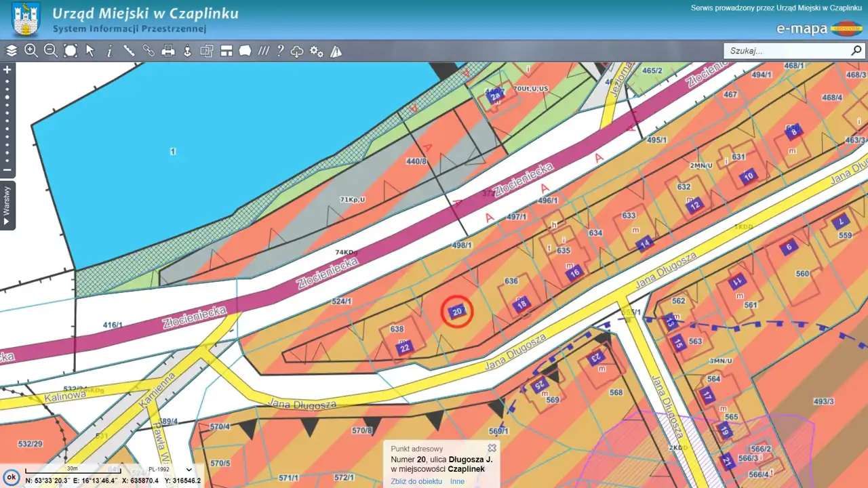
Task: Select the zoom out magnifier tool
Action: (51, 51)
